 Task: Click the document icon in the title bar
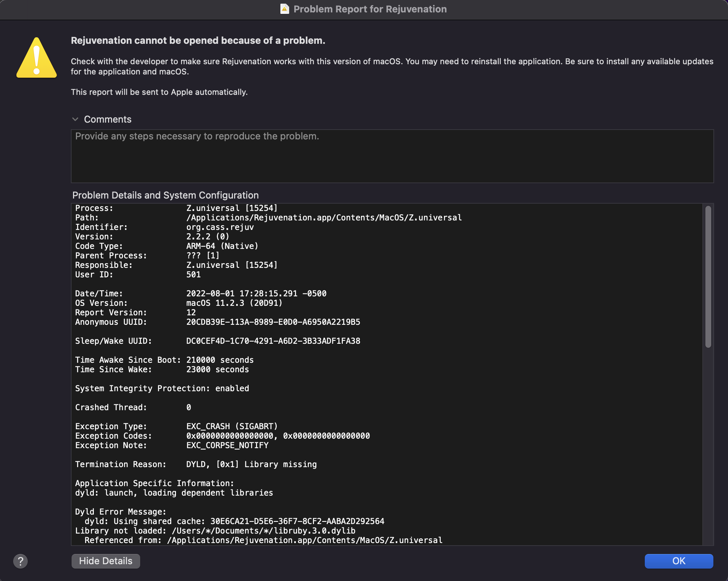pyautogui.click(x=284, y=9)
